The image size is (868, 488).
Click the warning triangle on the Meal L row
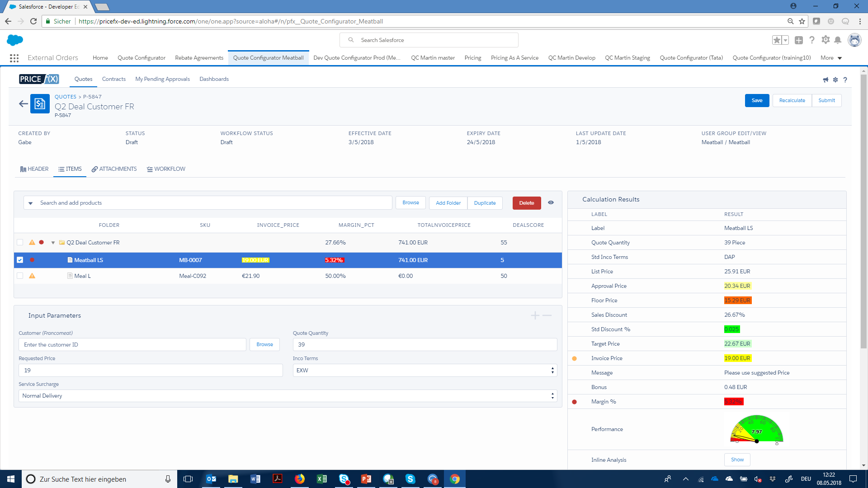pyautogui.click(x=32, y=276)
